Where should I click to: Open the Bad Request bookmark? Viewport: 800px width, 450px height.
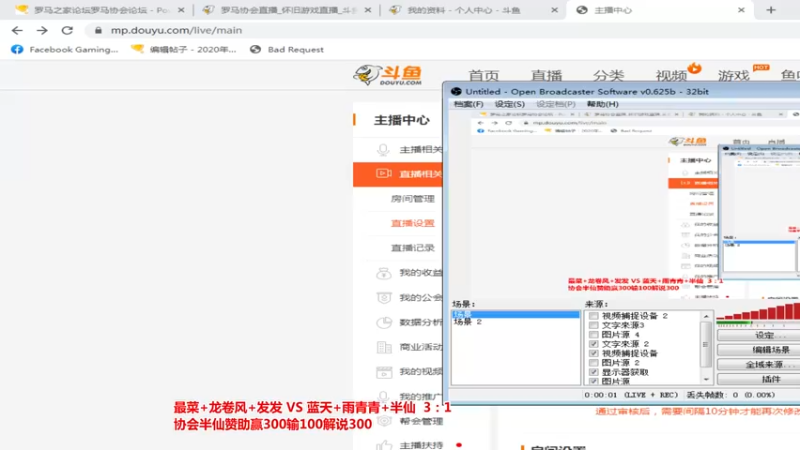[x=287, y=49]
